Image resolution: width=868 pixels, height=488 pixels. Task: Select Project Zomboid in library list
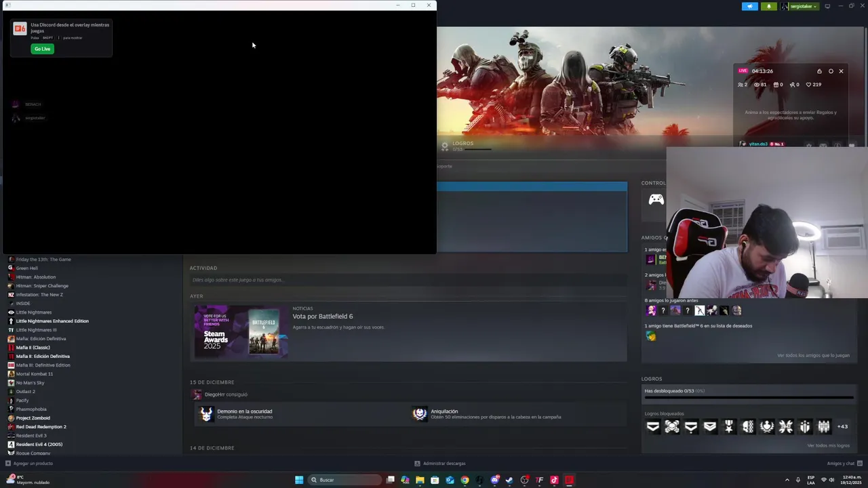coord(33,418)
